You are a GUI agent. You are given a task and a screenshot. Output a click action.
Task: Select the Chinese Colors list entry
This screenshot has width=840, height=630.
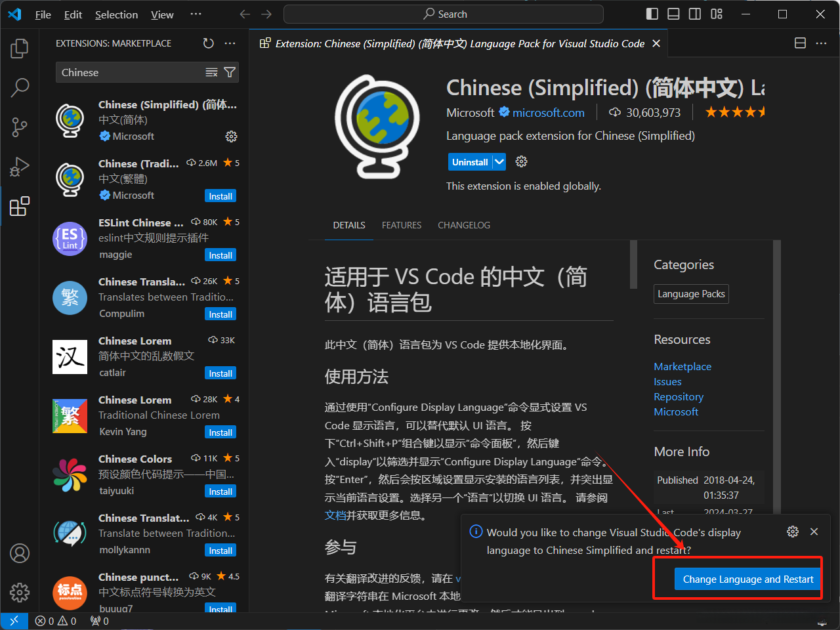(146, 474)
